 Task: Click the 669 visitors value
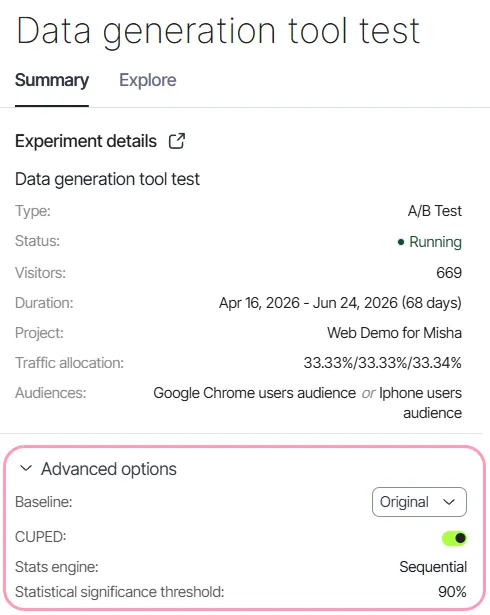pyautogui.click(x=449, y=273)
